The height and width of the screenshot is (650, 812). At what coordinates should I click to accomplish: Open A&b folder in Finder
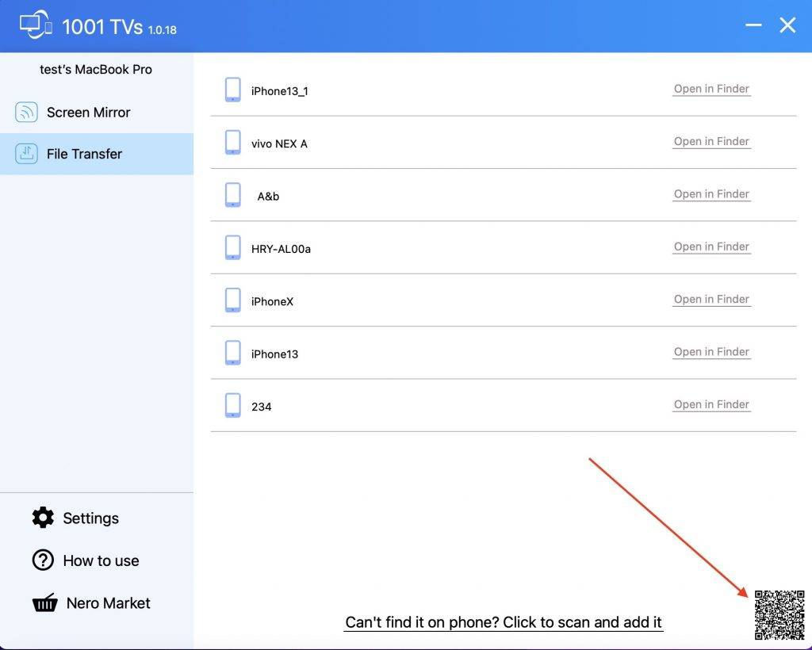(711, 194)
